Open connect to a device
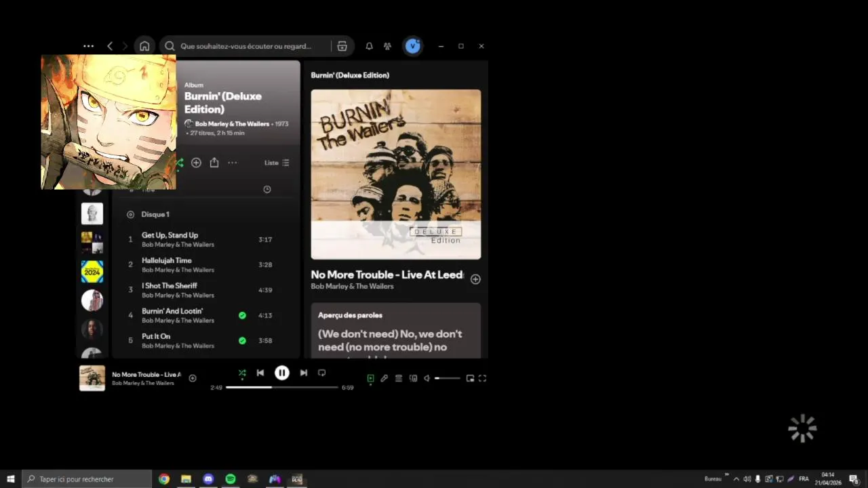 coord(413,378)
